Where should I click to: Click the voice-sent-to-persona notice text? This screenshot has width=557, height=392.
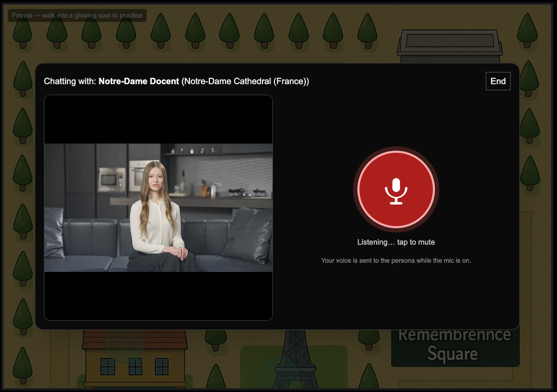point(396,260)
